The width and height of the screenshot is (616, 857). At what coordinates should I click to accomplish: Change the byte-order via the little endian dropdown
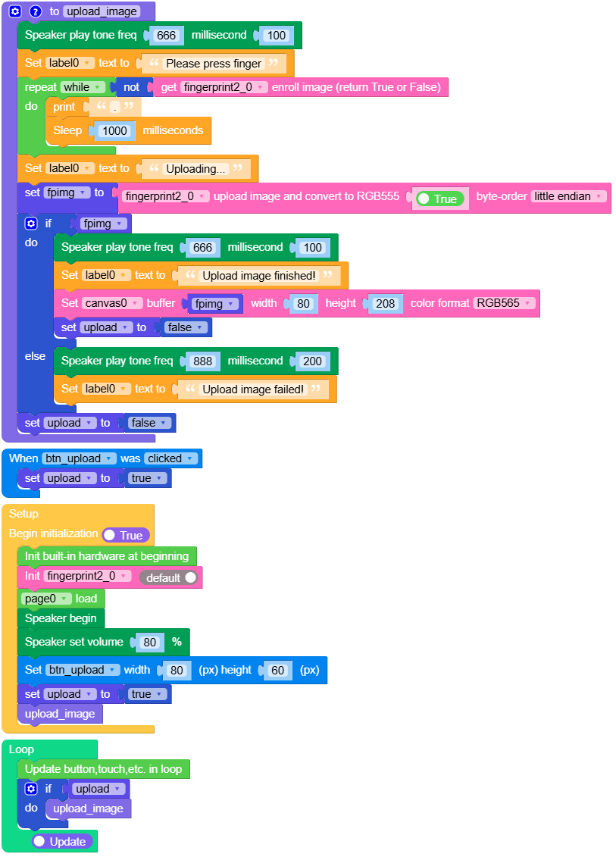(x=567, y=195)
